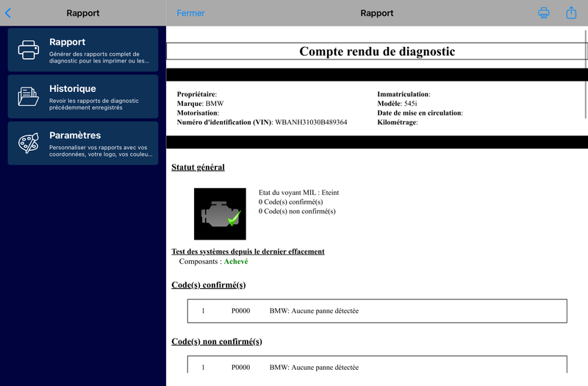This screenshot has height=386, width=588.
Task: Click the green 'Achevé' status text
Action: (x=236, y=262)
